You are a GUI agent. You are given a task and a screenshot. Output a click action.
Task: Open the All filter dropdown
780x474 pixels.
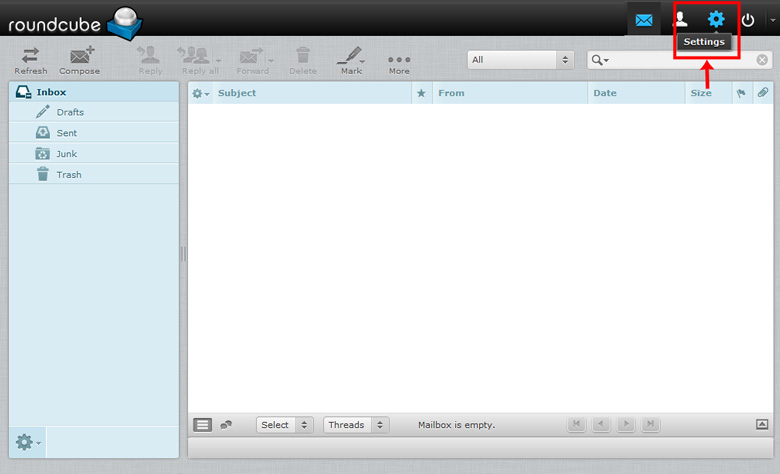tap(520, 60)
